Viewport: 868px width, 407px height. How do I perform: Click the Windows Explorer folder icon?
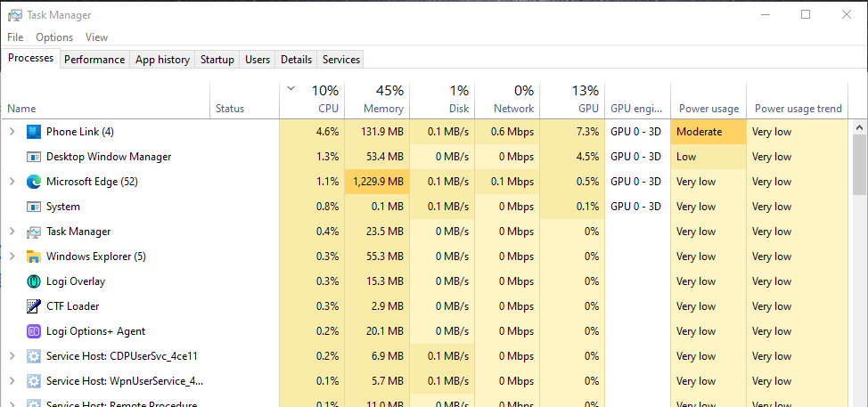click(x=34, y=256)
